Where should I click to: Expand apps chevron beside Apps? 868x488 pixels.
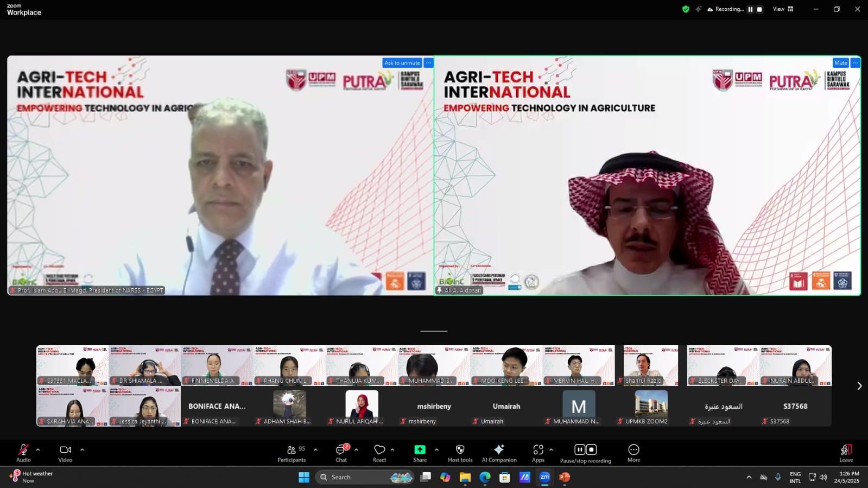pos(551,449)
